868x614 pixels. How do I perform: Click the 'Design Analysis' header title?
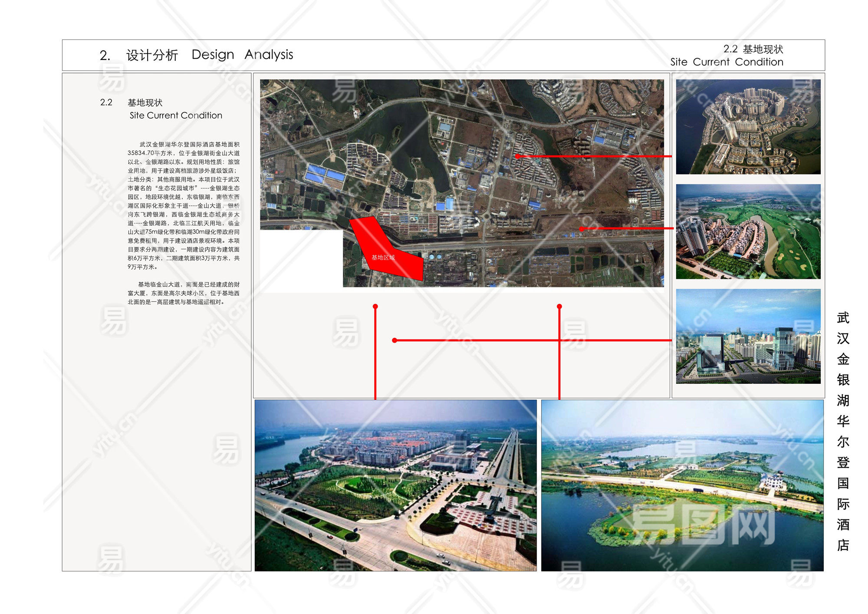coord(242,55)
